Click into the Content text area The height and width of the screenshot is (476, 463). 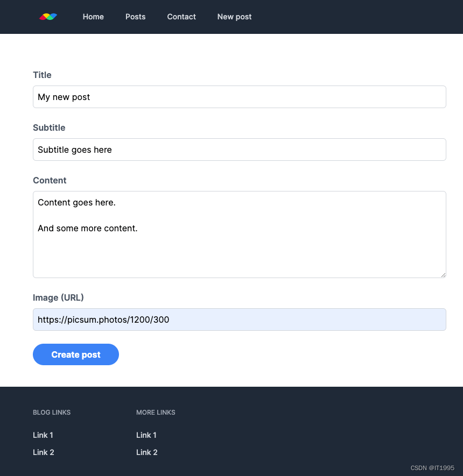[239, 234]
